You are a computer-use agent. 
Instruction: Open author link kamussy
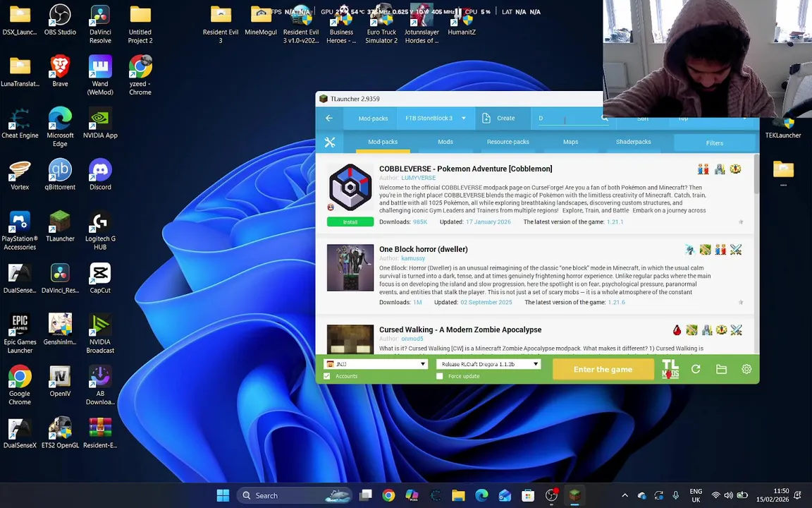[x=413, y=258]
